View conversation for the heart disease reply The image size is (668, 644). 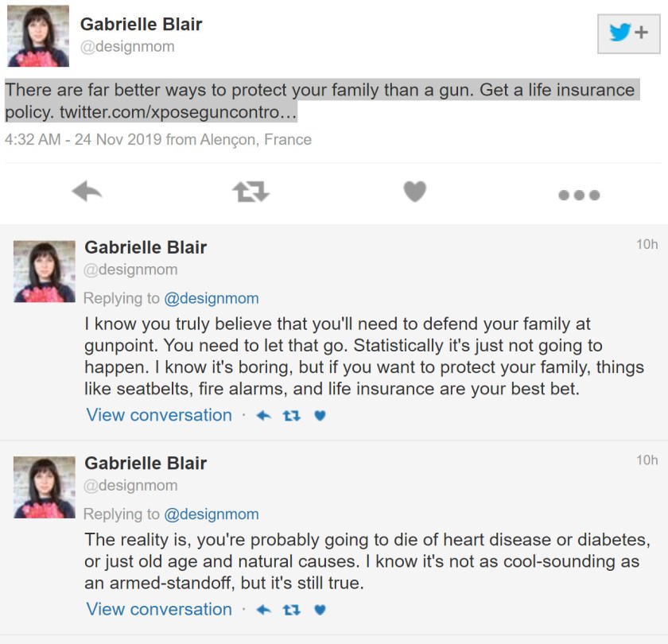pyautogui.click(x=159, y=609)
